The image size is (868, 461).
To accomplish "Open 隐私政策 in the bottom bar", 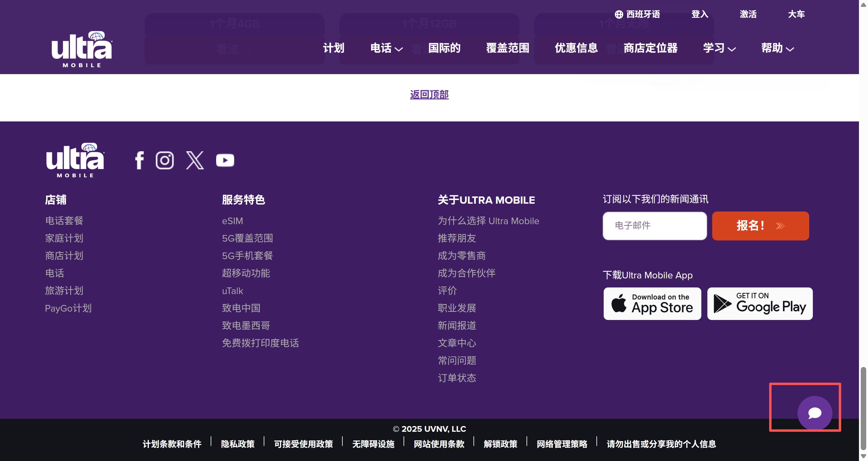I will [238, 444].
